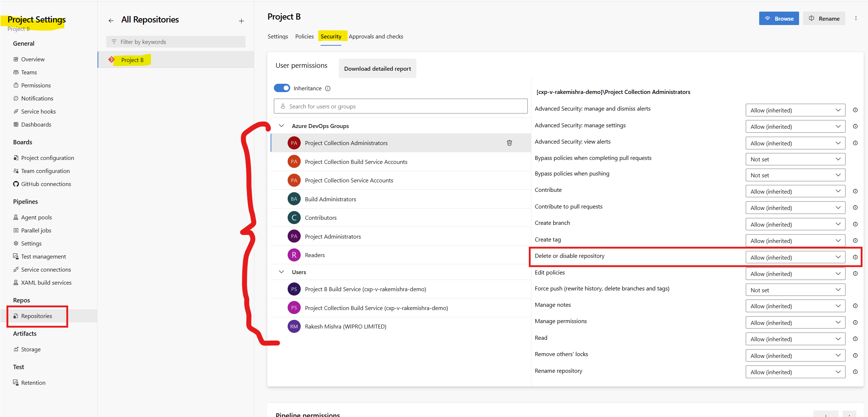The image size is (868, 417).
Task: Click the Project B repository icon
Action: [111, 60]
